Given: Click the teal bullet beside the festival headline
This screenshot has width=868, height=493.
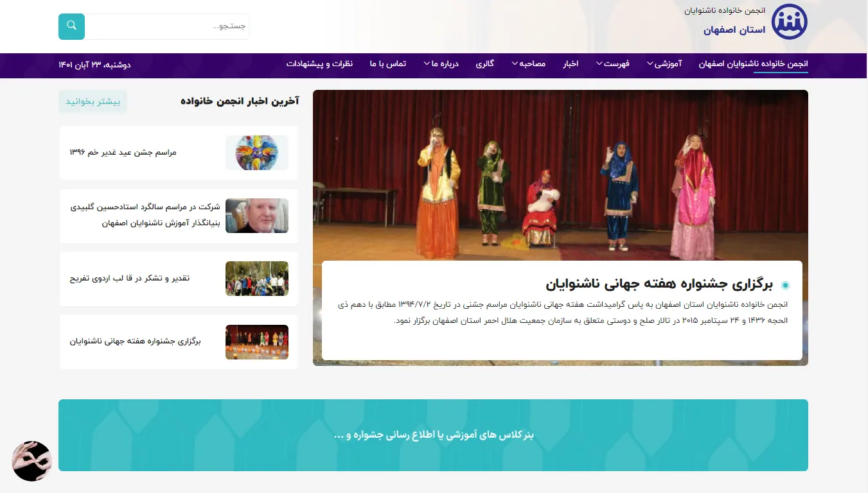Looking at the screenshot, I should [785, 285].
